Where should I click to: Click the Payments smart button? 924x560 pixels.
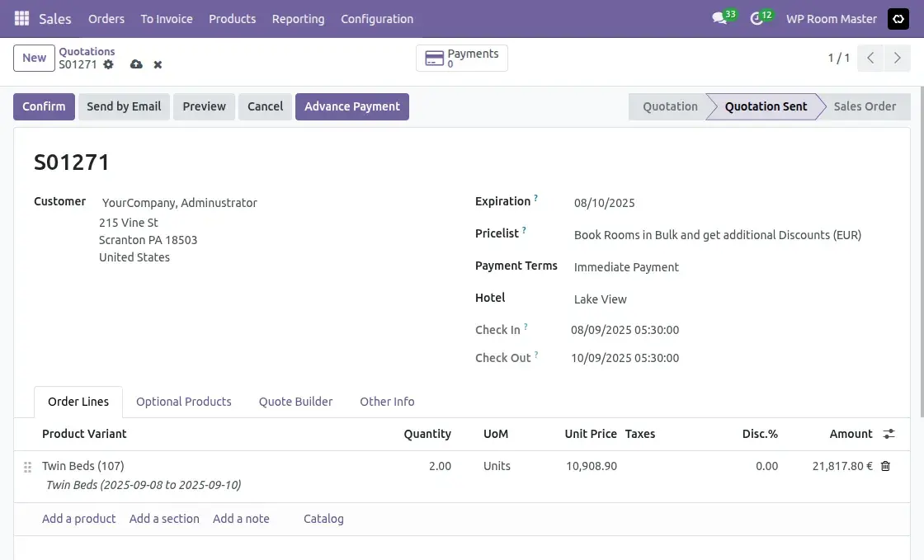pos(461,58)
